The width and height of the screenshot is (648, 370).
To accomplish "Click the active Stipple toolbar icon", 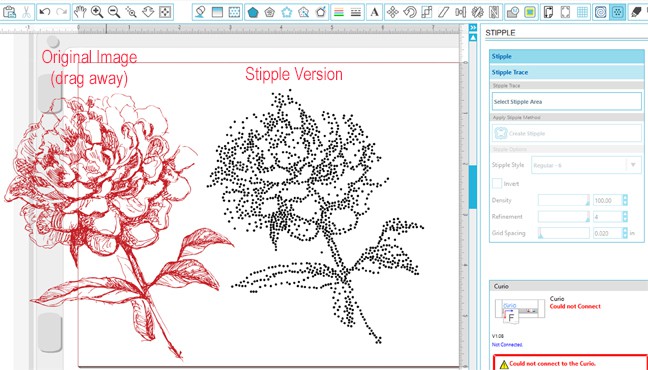I will pos(617,12).
